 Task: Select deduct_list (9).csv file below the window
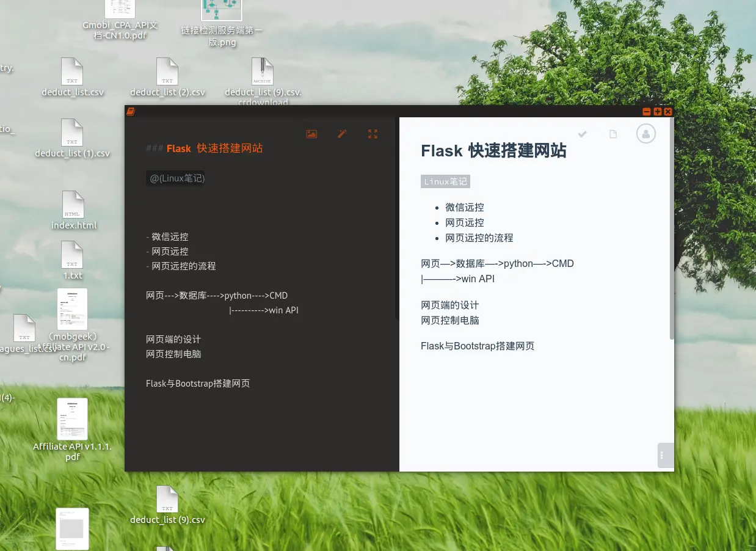167,505
